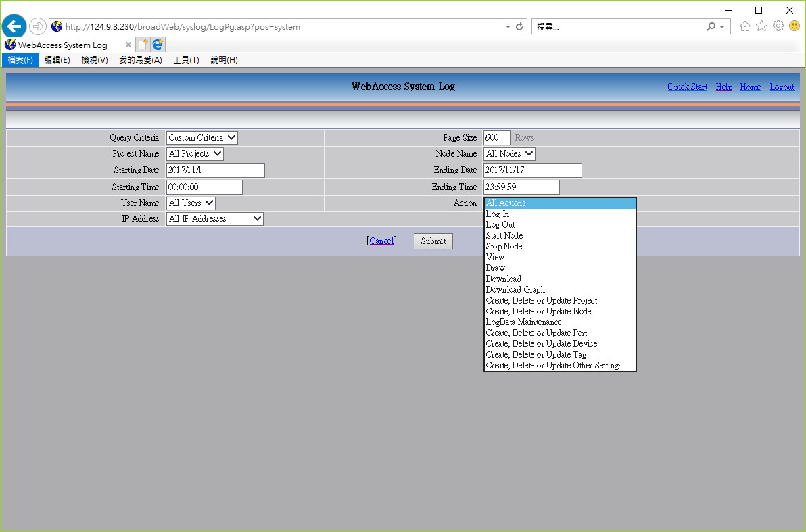The image size is (806, 532).
Task: Open the User Name dropdown
Action: click(191, 203)
